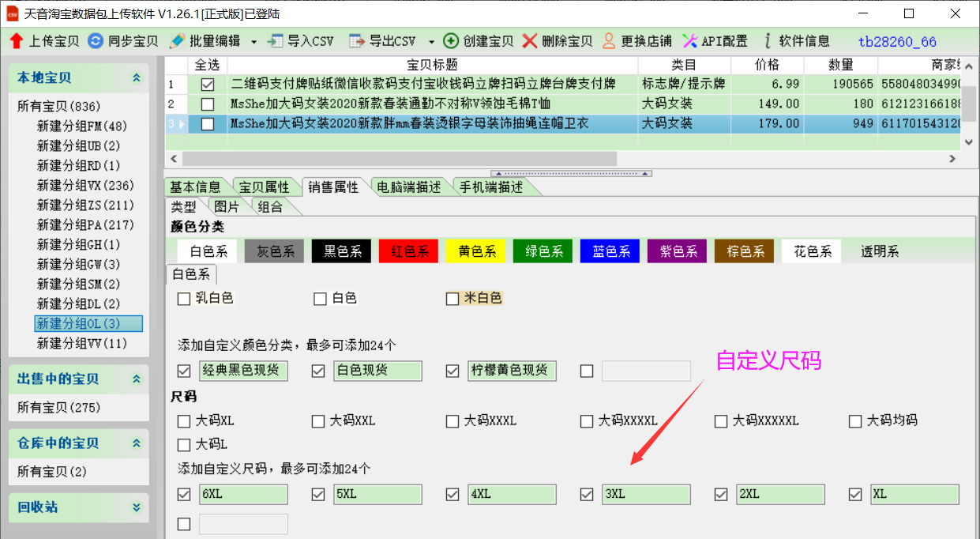Image resolution: width=980 pixels, height=539 pixels.
Task: Collapse the 本地宝贝 panel
Action: click(x=137, y=77)
